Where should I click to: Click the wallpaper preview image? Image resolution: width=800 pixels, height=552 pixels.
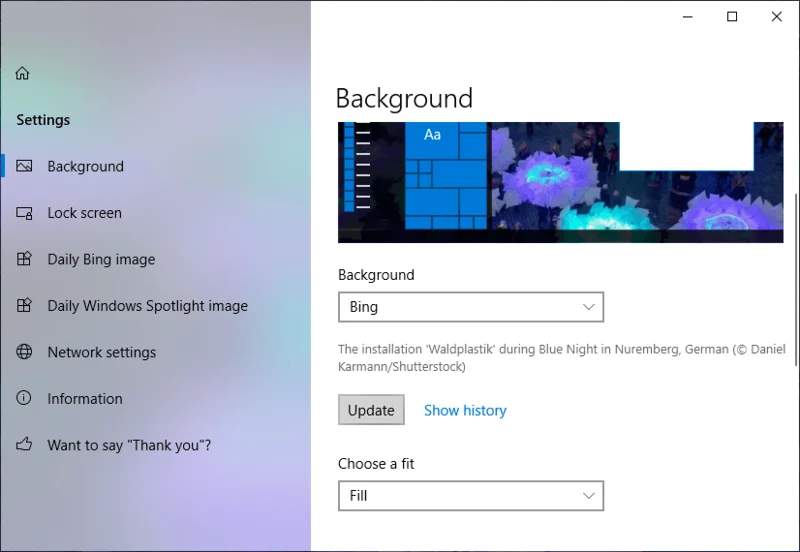click(x=561, y=182)
